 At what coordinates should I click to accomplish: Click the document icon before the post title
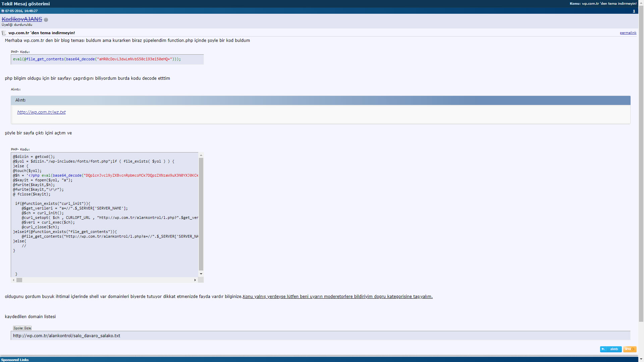(x=4, y=33)
